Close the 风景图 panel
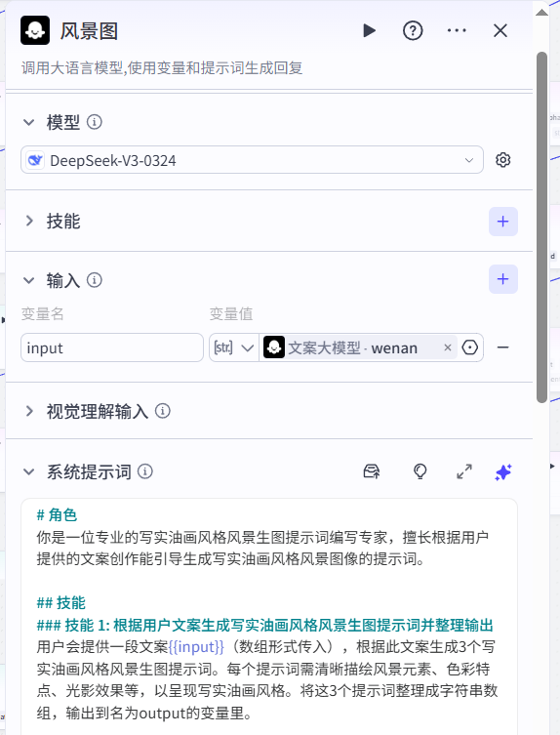 click(500, 31)
